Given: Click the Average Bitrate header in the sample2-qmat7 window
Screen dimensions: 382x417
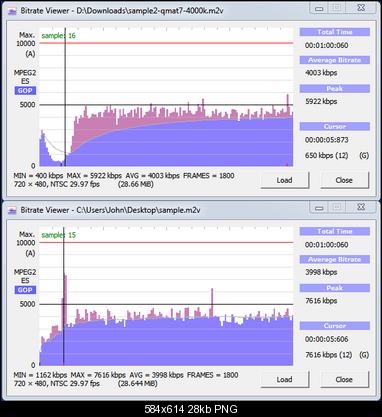Looking at the screenshot, I should coord(335,60).
